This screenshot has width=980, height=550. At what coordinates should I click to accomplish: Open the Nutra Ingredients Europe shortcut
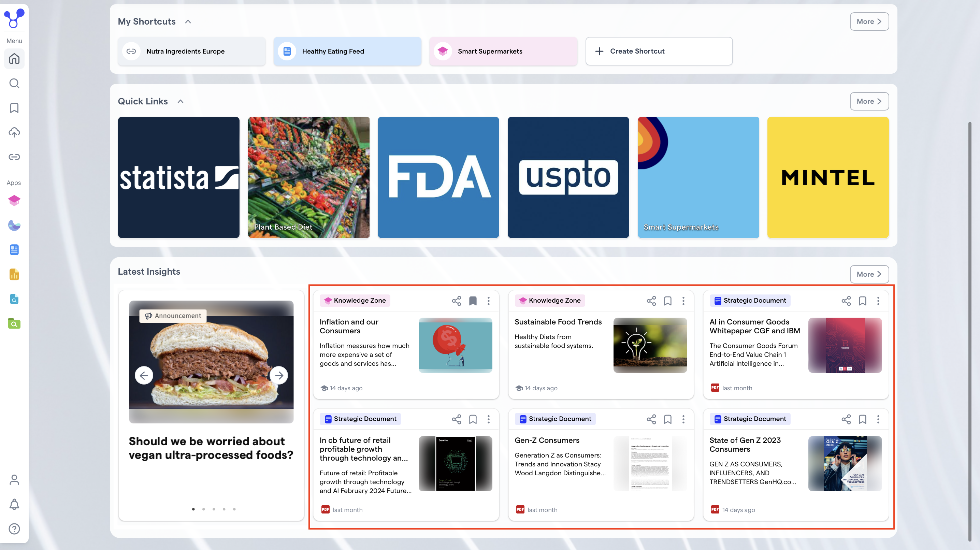point(191,51)
